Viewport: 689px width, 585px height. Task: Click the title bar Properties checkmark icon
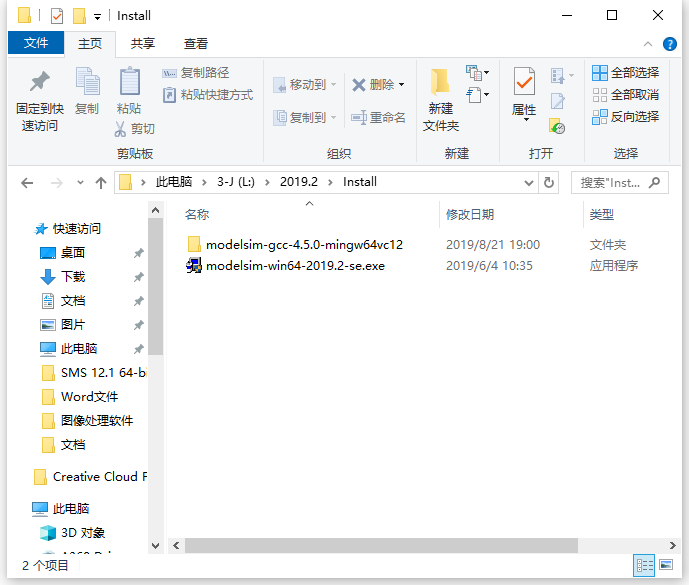[x=57, y=16]
